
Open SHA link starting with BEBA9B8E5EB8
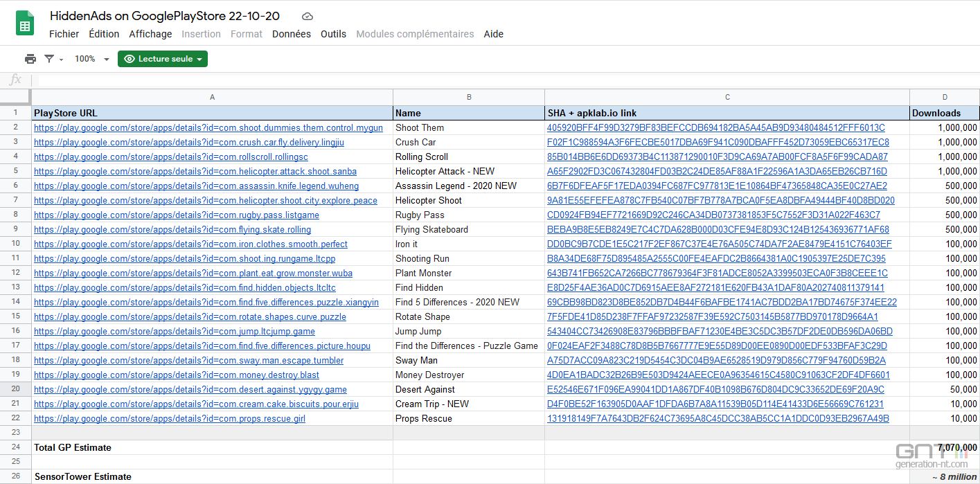coord(718,229)
